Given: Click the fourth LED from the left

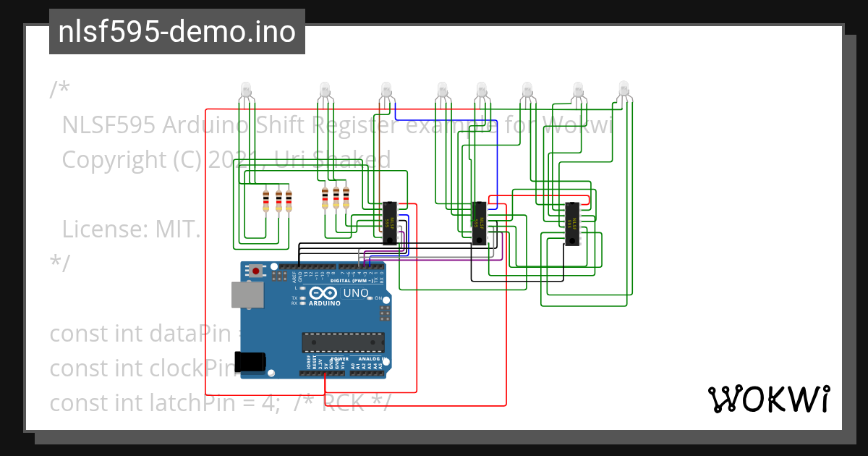Looking at the screenshot, I should click(x=442, y=88).
